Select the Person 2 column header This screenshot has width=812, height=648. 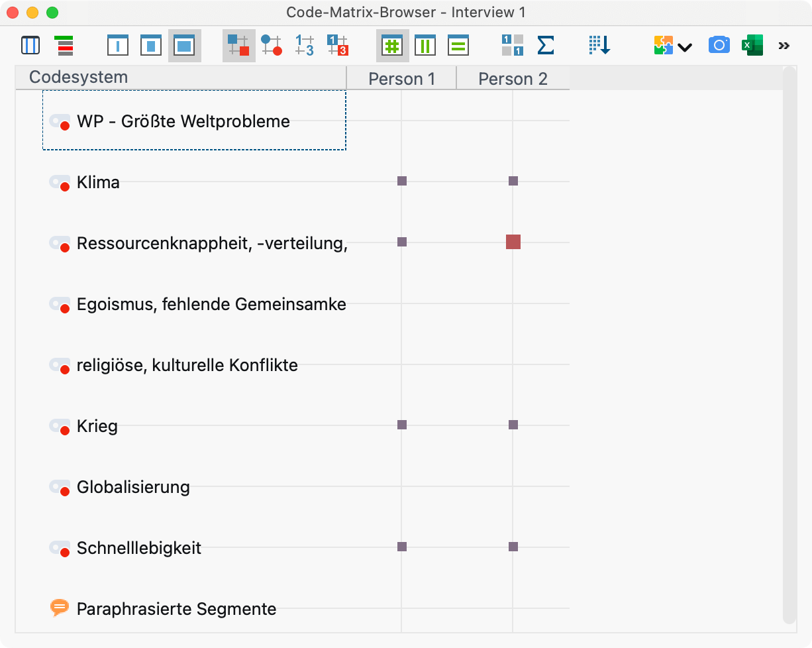513,78
